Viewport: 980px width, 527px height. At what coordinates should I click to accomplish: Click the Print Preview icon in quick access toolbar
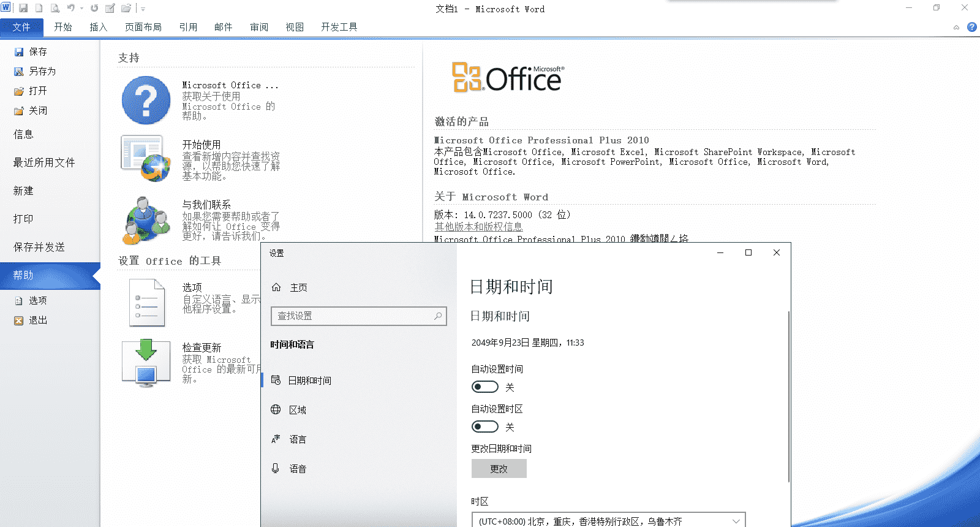(x=55, y=9)
